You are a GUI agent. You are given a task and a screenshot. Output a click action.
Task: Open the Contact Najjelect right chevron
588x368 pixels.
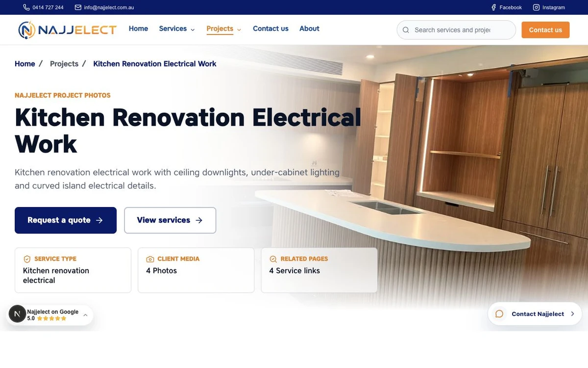[x=572, y=314]
